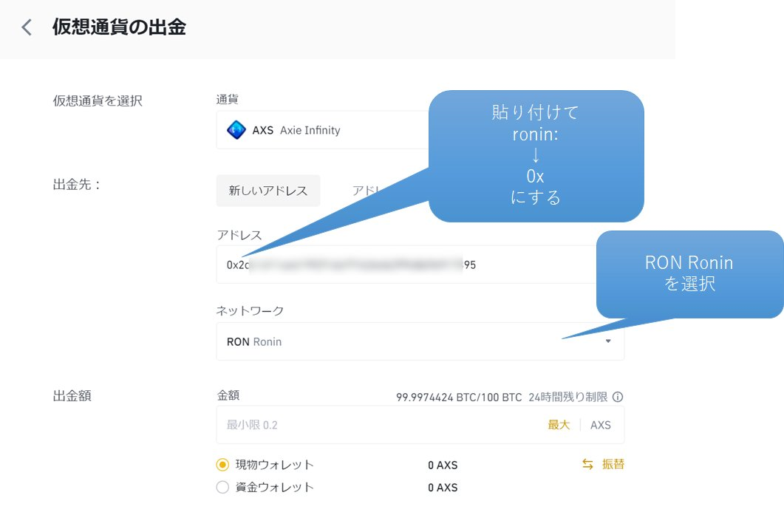Select the 資金ウォレット radio button
Image resolution: width=784 pixels, height=532 pixels.
pos(222,487)
